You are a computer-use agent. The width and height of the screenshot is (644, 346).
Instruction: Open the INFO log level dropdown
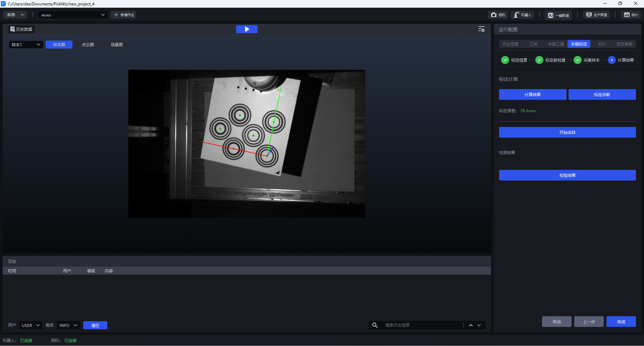pos(68,325)
